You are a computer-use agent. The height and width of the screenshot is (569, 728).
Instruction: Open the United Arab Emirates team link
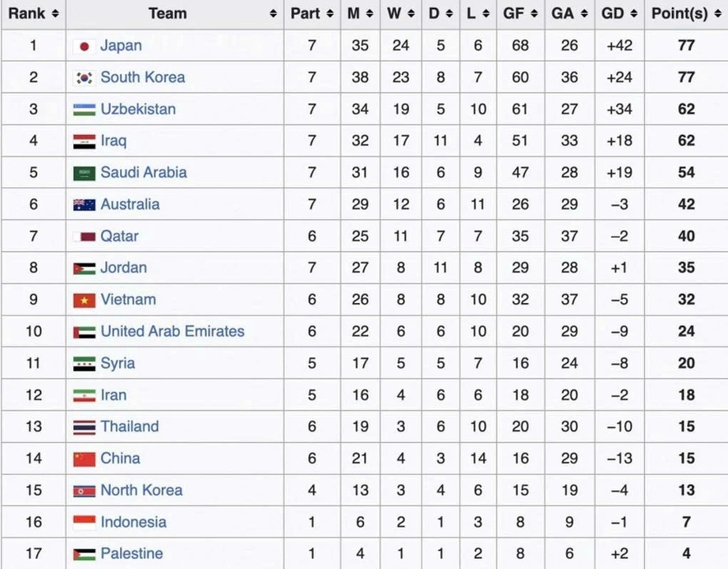point(172,331)
